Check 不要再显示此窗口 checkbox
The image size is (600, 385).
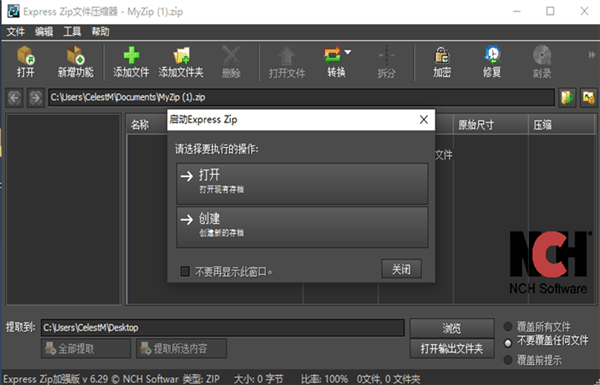tap(185, 271)
